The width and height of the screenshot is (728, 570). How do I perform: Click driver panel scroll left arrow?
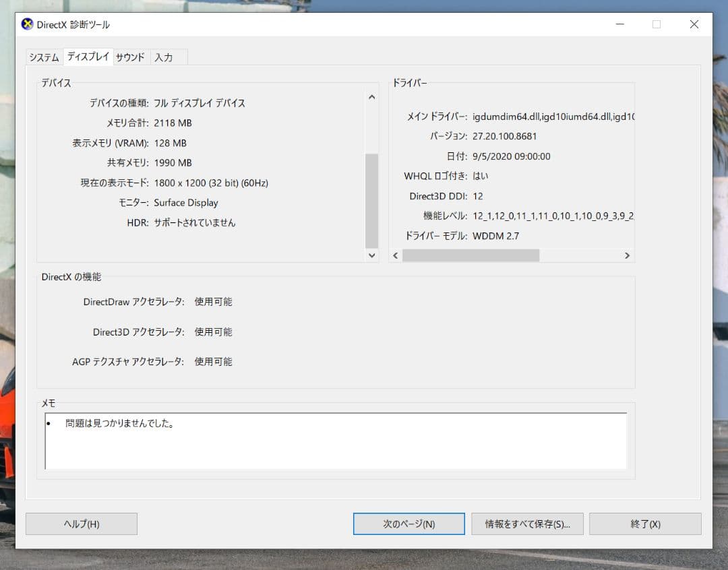pyautogui.click(x=396, y=255)
